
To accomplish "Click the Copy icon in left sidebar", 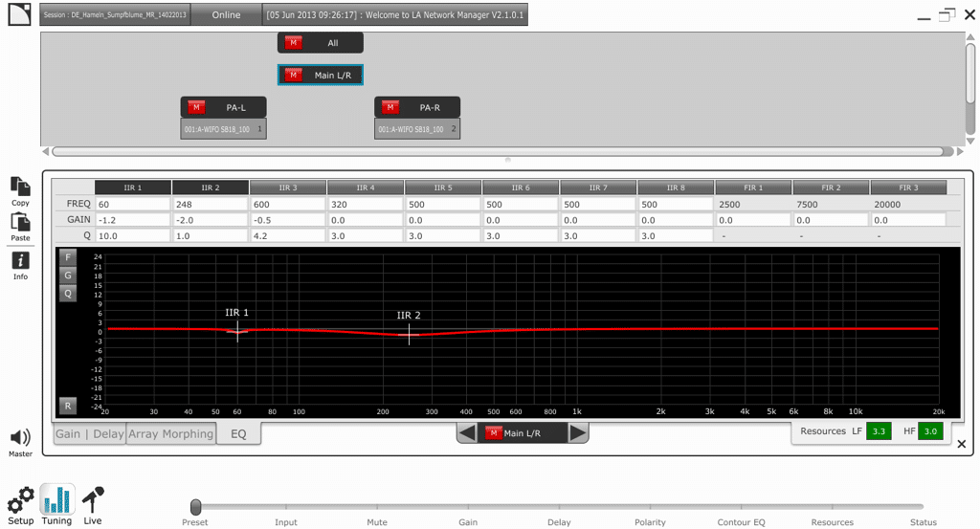I will (x=20, y=187).
